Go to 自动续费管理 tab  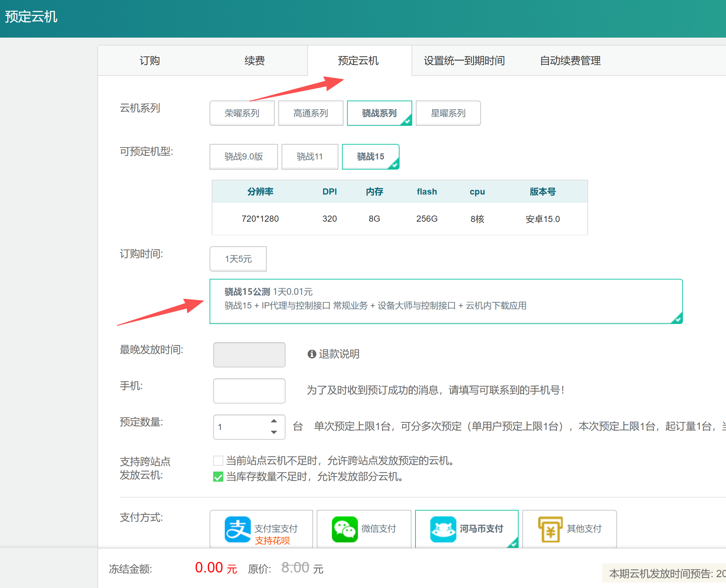[x=570, y=60]
